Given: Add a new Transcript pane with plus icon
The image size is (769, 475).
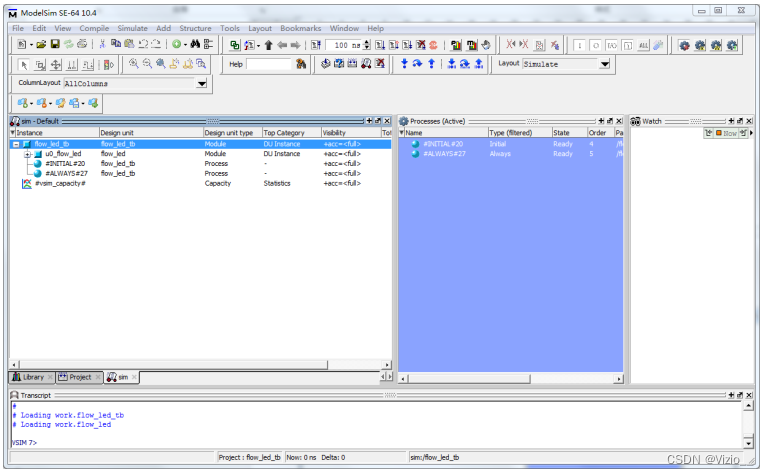Looking at the screenshot, I should [731, 396].
